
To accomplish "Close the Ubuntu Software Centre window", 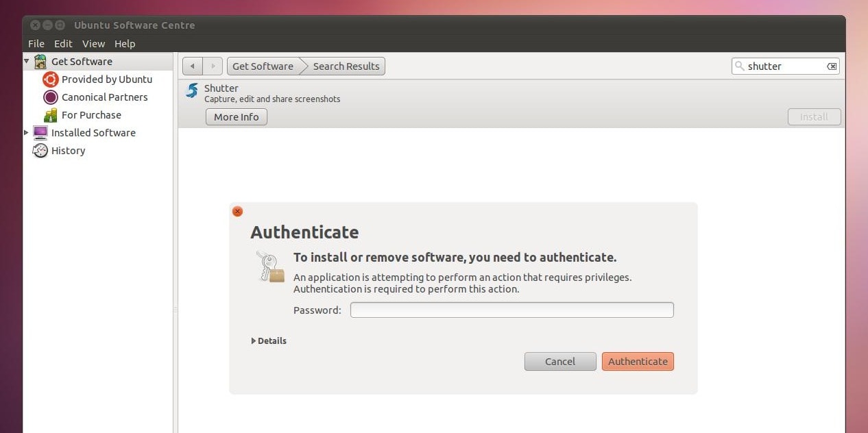I will point(35,25).
